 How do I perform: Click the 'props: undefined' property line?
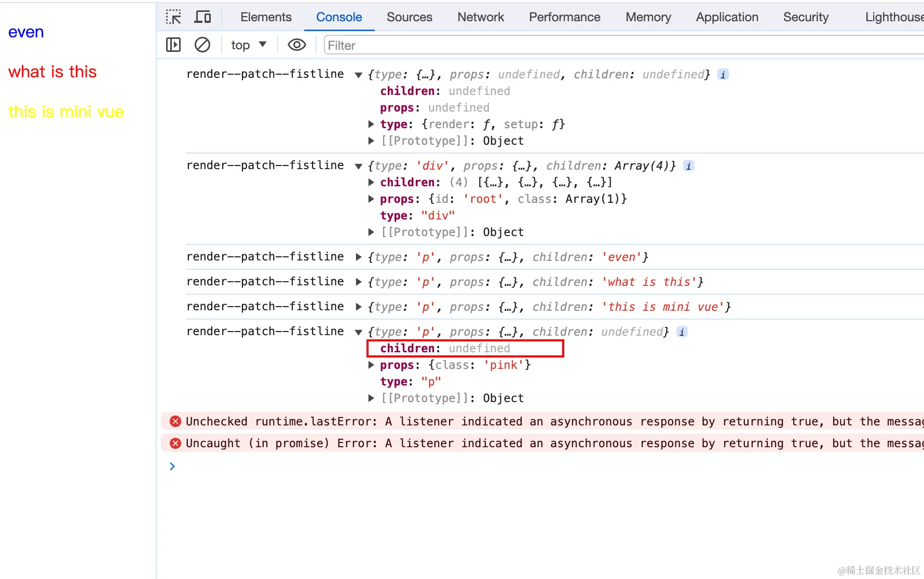[x=435, y=107]
